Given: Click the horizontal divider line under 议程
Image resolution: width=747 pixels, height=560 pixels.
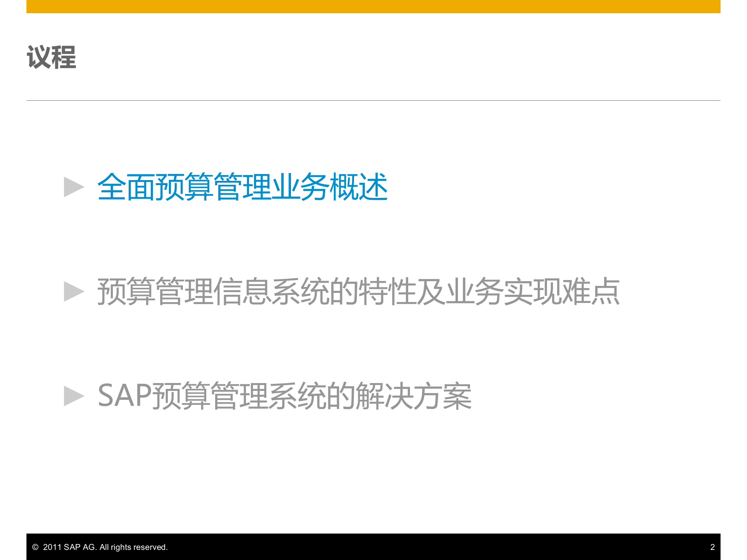Looking at the screenshot, I should [x=373, y=100].
